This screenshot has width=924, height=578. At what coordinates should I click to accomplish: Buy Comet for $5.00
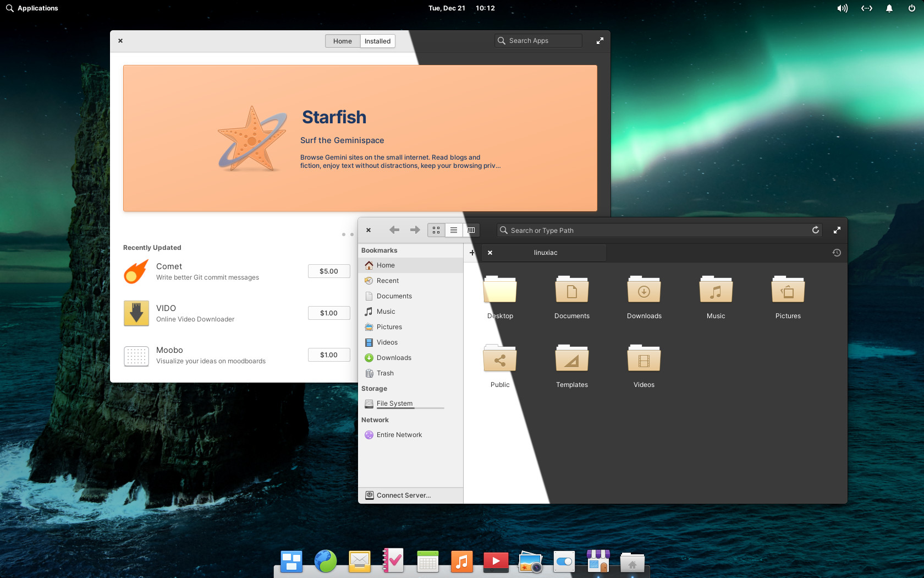329,271
